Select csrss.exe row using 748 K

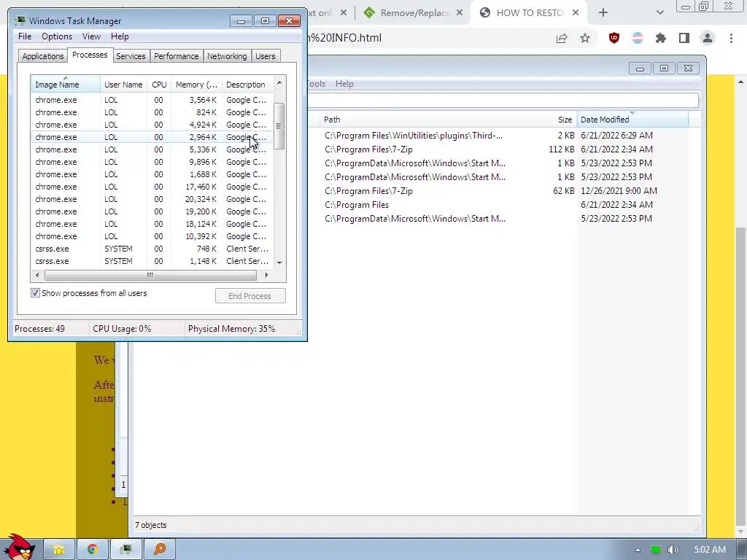[152, 249]
